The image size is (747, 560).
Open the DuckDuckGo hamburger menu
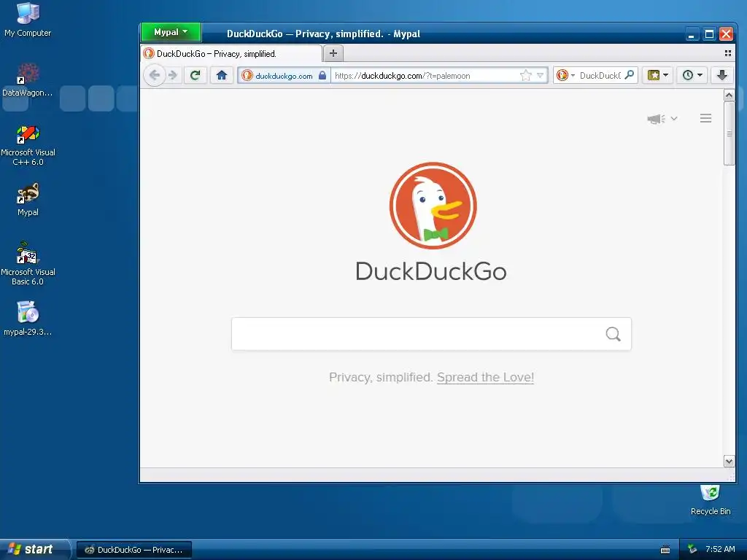[x=705, y=118]
